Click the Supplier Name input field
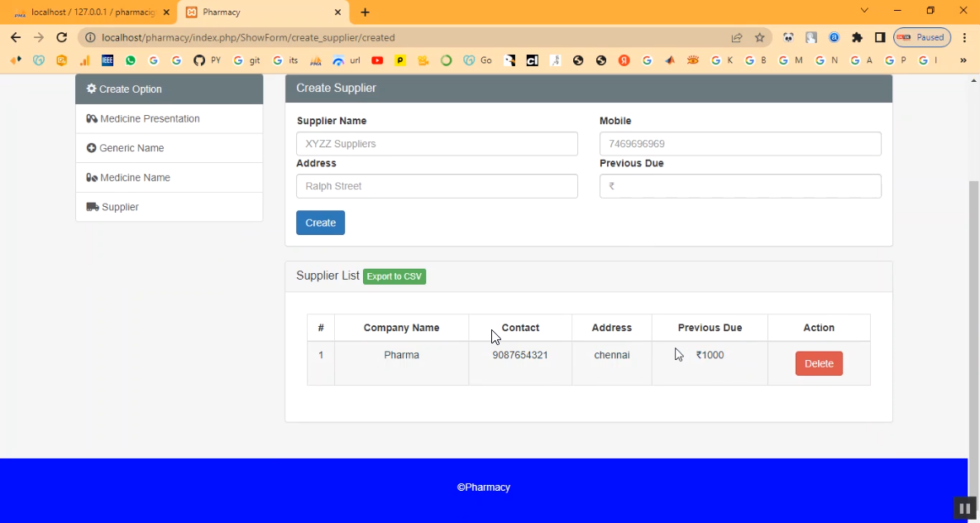Viewport: 980px width, 523px height. pyautogui.click(x=437, y=144)
